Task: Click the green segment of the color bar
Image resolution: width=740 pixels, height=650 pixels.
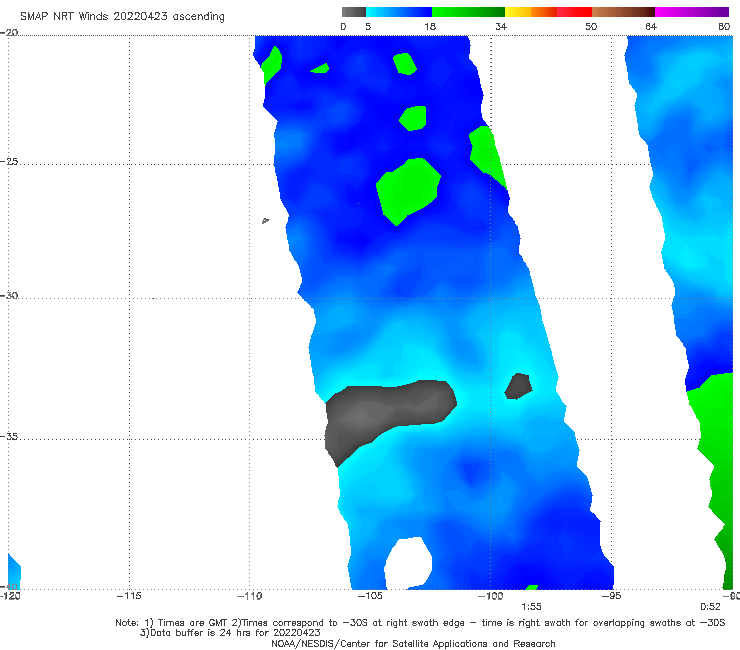Action: click(468, 12)
